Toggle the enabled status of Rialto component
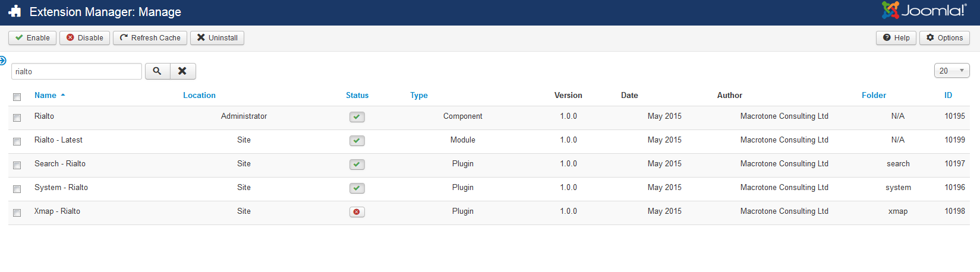 coord(357,117)
